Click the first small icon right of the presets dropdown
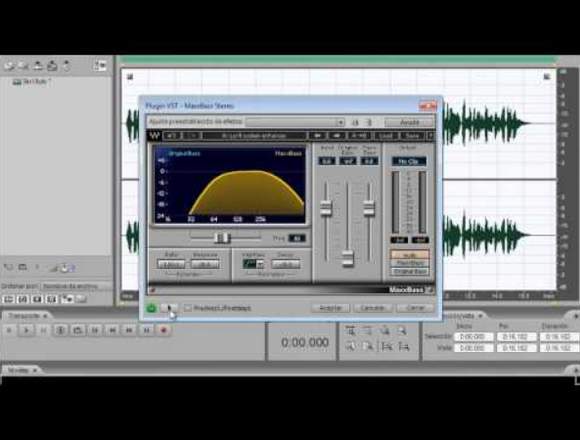 [x=355, y=122]
